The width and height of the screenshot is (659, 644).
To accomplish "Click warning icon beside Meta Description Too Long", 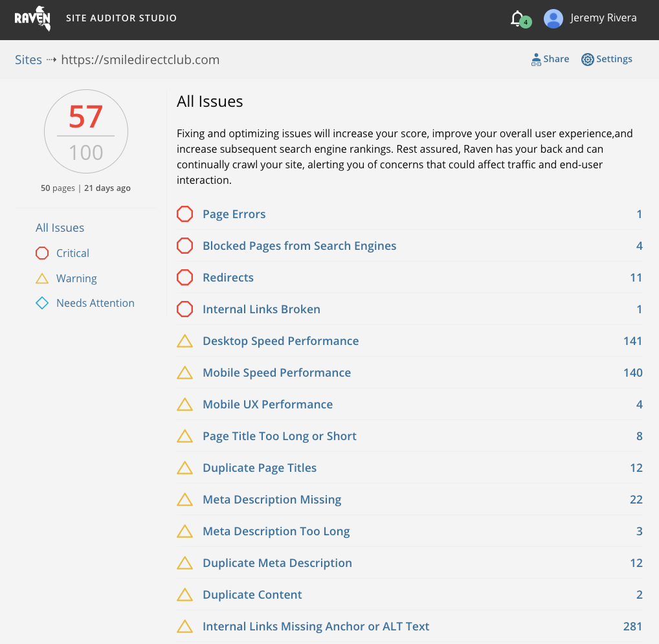I will point(185,531).
